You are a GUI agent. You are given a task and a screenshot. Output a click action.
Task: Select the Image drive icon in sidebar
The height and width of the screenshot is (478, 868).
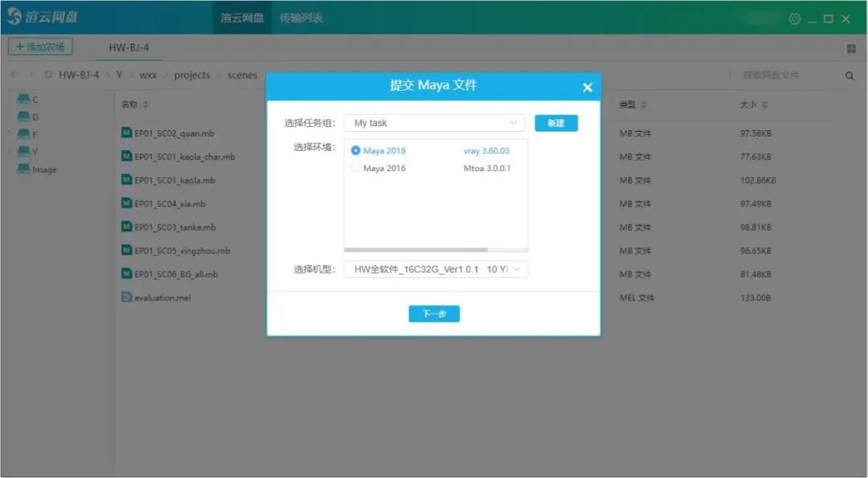(x=24, y=170)
